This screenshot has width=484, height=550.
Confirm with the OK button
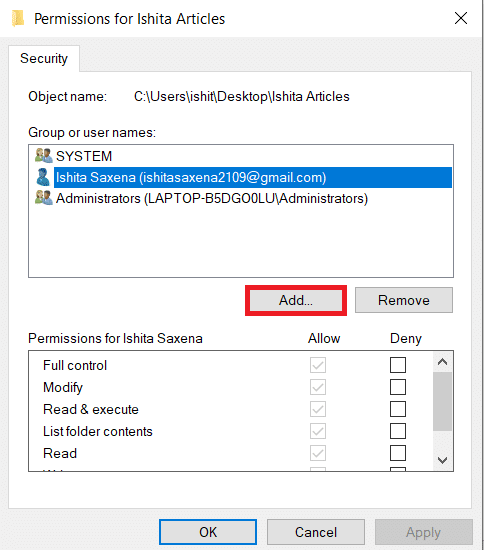click(208, 532)
